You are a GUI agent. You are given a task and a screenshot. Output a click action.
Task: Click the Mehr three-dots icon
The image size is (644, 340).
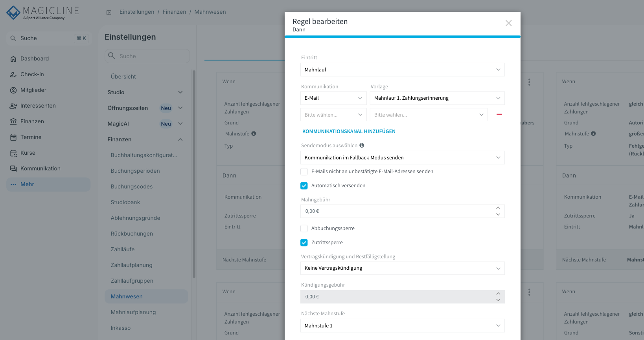click(x=13, y=185)
